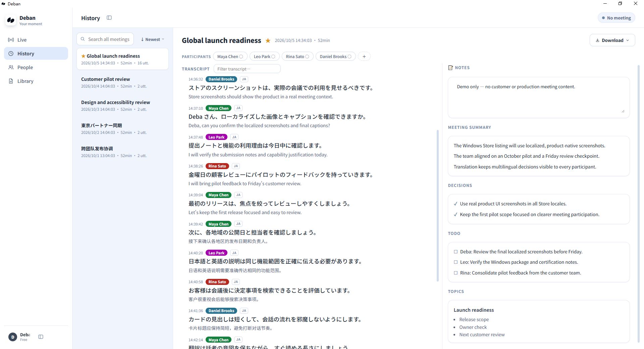Click the 'Next customer review' topic item
Viewport: 644px width, 349px height.
tap(482, 335)
